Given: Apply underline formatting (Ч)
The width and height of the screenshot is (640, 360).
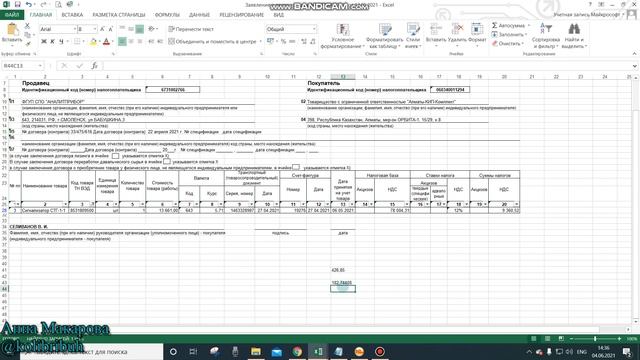Looking at the screenshot, I should tap(61, 41).
